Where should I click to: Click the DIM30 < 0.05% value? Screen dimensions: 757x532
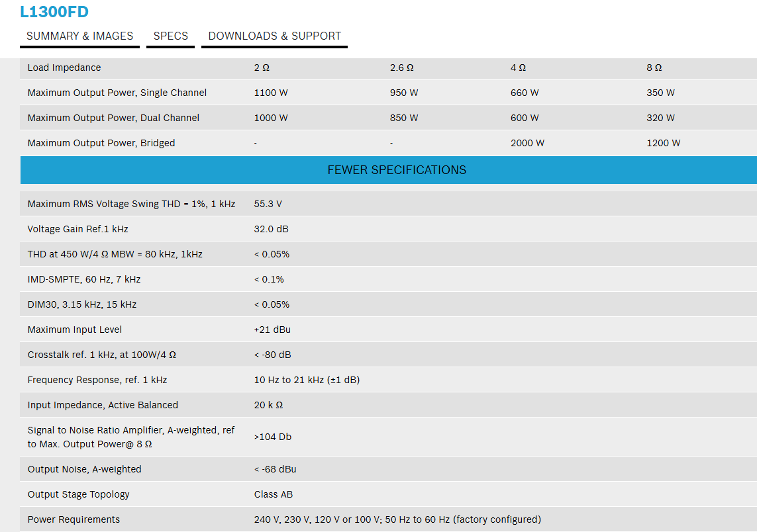click(x=272, y=304)
